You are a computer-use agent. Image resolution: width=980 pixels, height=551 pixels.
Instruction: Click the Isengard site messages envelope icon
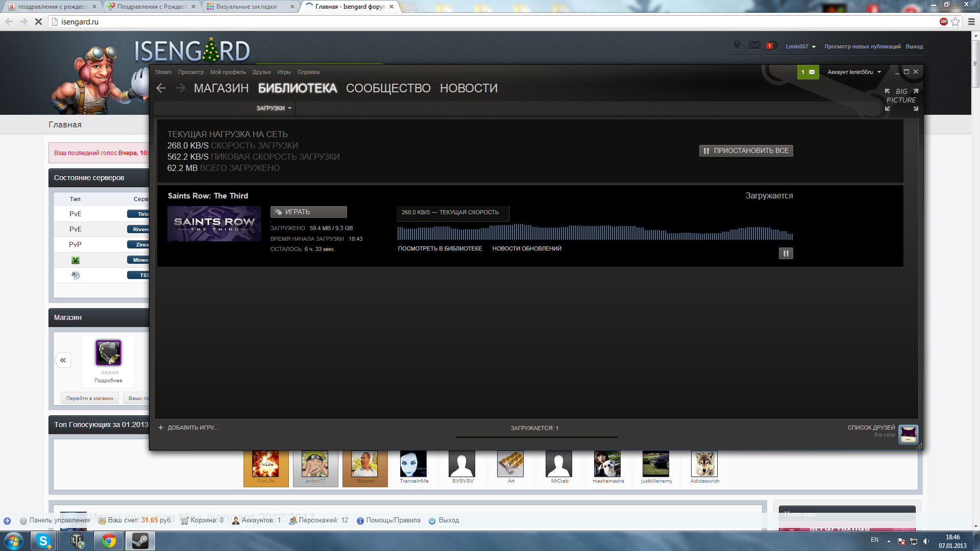pos(754,45)
